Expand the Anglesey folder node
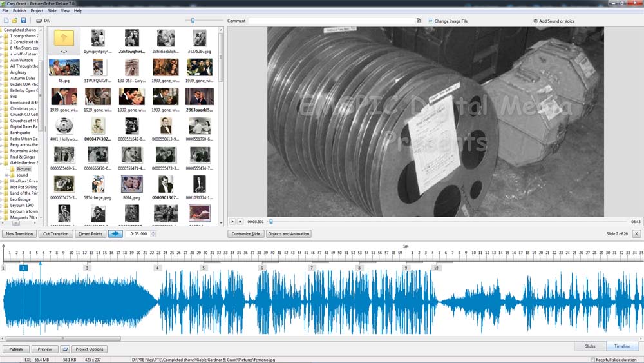The height and width of the screenshot is (363, 644). click(x=2, y=72)
